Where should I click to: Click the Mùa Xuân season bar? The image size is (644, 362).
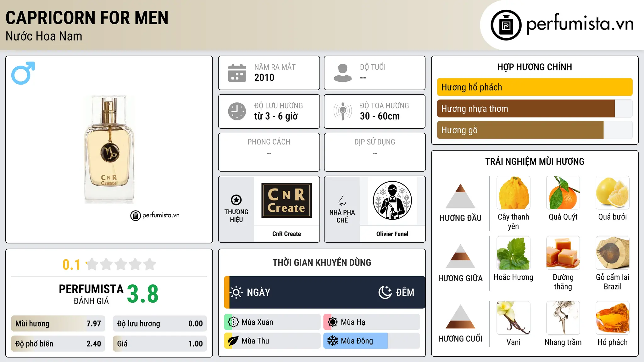point(272,322)
